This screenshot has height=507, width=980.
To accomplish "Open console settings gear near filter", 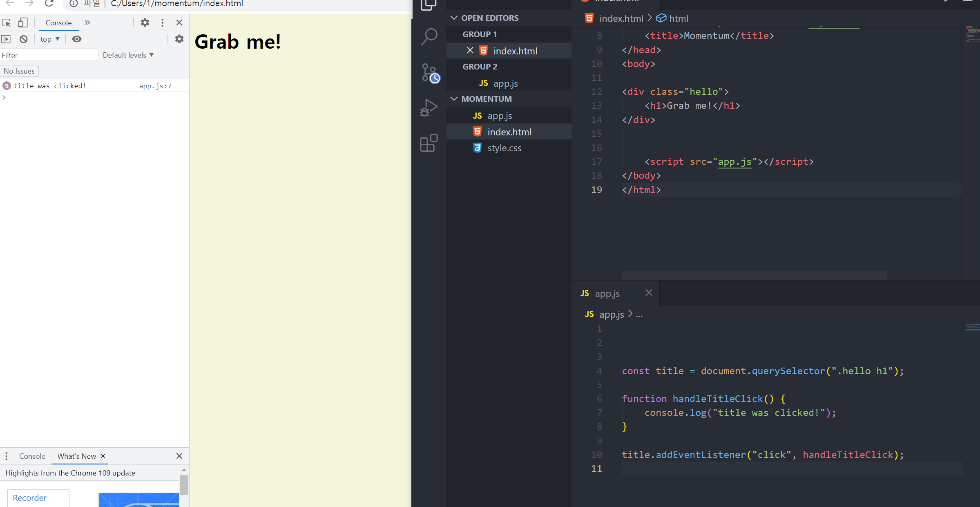I will [x=179, y=39].
